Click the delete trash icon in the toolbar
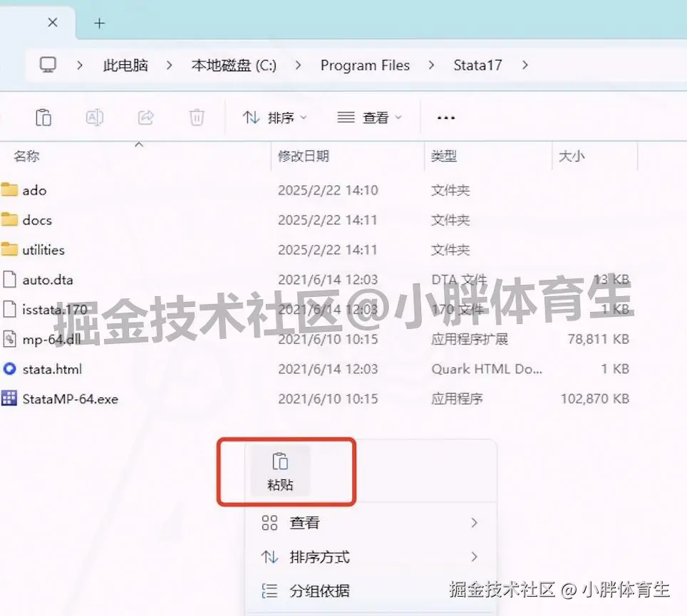687x616 pixels. click(x=197, y=117)
